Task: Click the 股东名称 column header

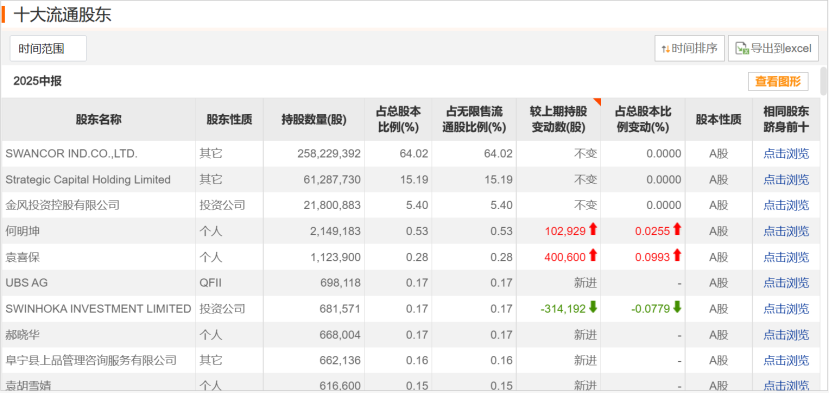Action: click(x=98, y=120)
